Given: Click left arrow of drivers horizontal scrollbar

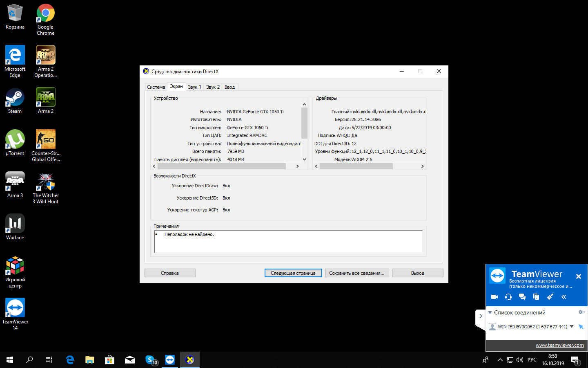Looking at the screenshot, I should click(316, 166).
